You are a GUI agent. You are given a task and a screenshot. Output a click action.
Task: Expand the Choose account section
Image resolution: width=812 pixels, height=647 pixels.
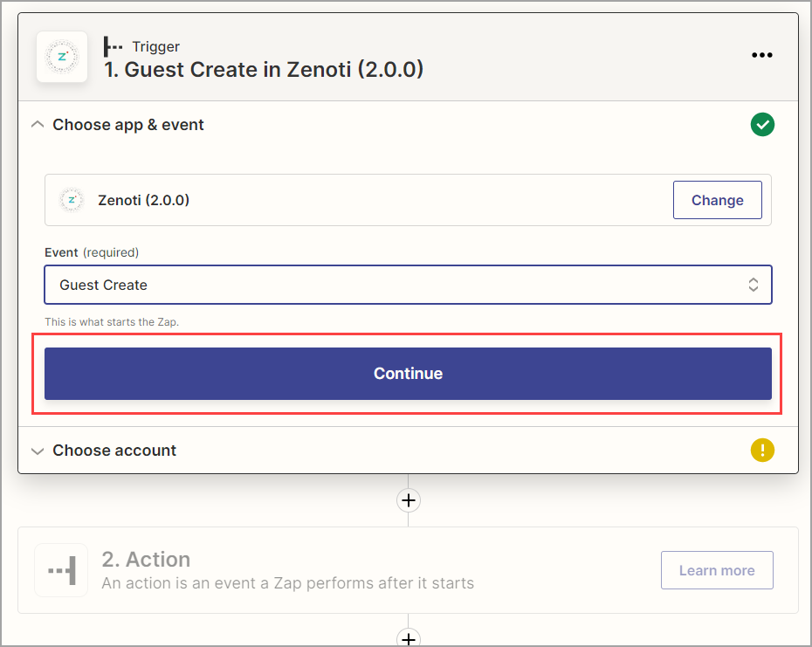tap(38, 451)
